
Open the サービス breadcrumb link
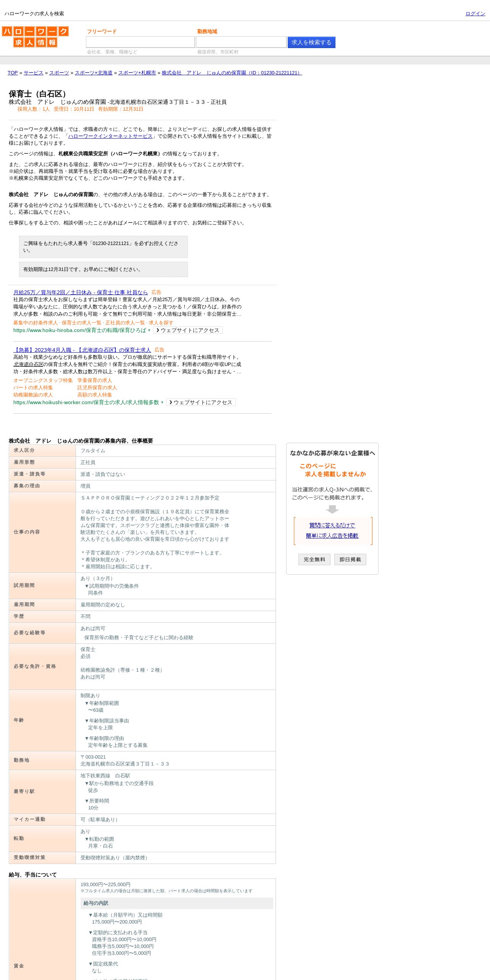34,73
